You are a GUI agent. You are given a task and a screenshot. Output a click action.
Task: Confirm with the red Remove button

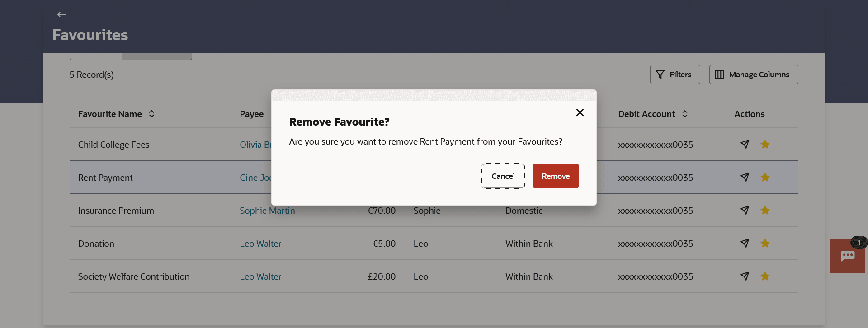[556, 176]
